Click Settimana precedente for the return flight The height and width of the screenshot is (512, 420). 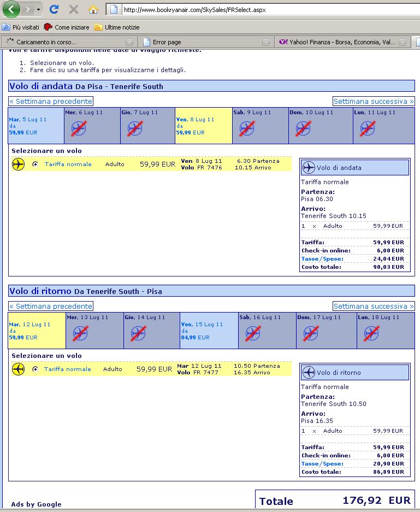pos(51,306)
